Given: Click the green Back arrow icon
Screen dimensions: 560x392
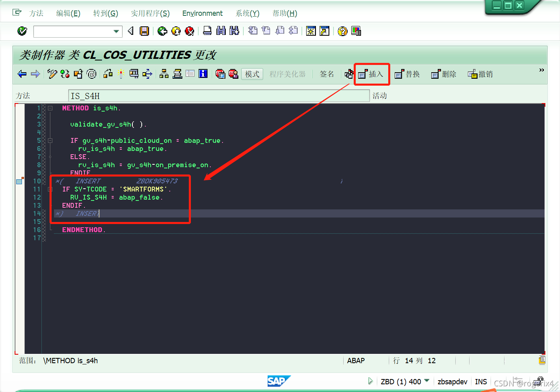Looking at the screenshot, I should tap(162, 31).
